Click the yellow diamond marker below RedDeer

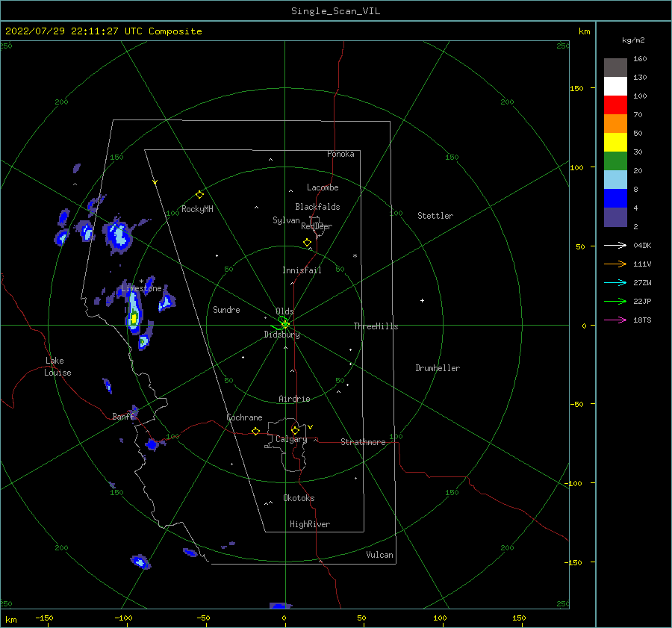308,243
